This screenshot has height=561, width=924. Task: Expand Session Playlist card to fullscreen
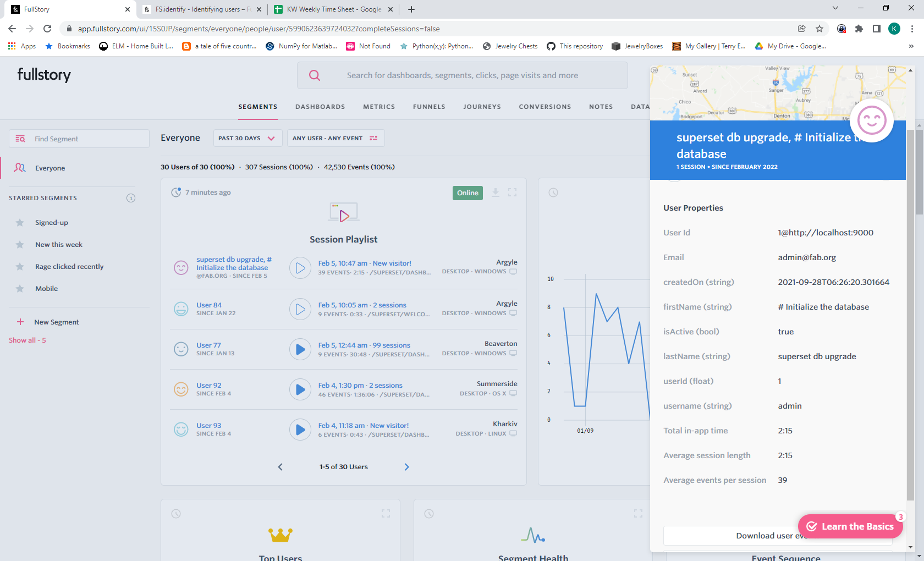pyautogui.click(x=512, y=193)
